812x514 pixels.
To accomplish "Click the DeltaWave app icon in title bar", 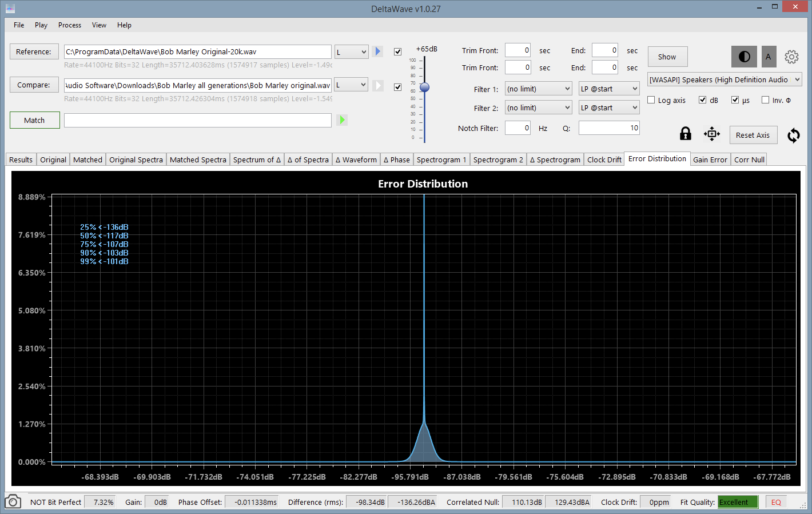I will (10, 9).
